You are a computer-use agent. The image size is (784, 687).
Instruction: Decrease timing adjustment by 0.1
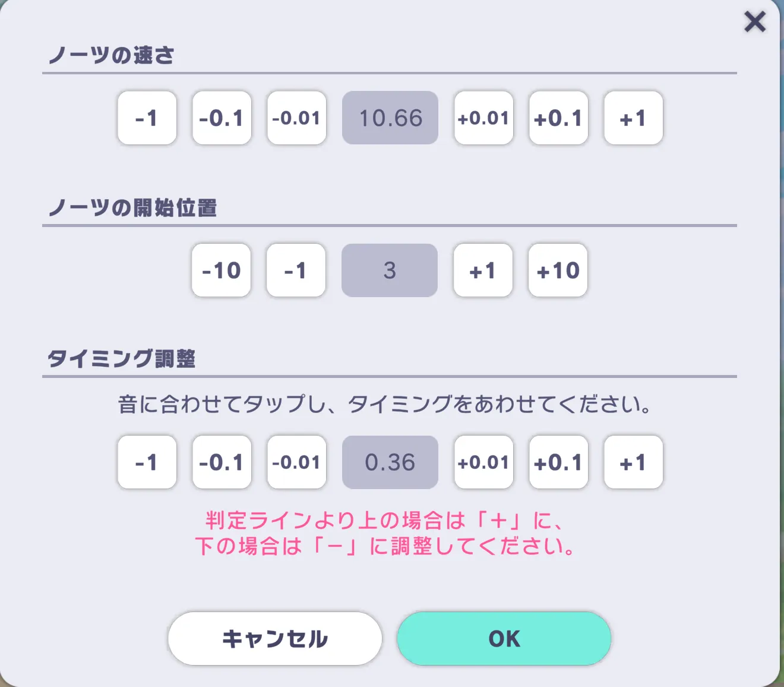222,462
